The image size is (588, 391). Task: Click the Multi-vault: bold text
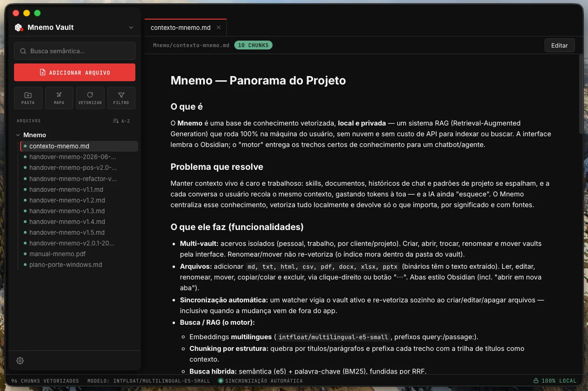click(199, 244)
